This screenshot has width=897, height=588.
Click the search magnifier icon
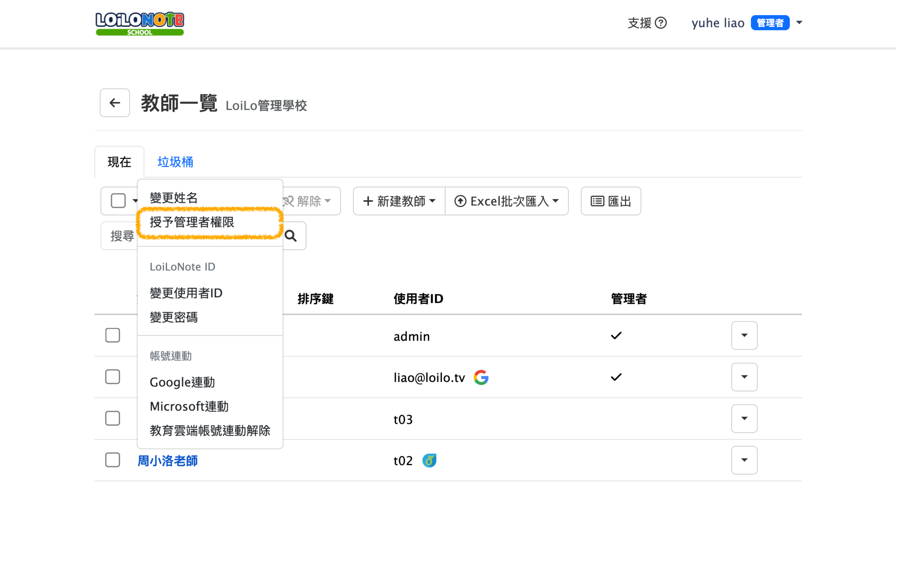291,236
